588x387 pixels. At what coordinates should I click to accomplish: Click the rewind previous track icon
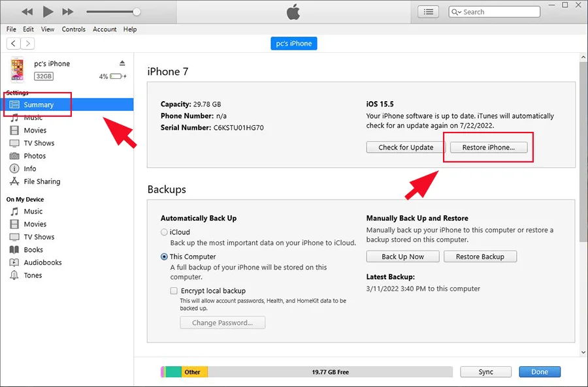[x=27, y=12]
